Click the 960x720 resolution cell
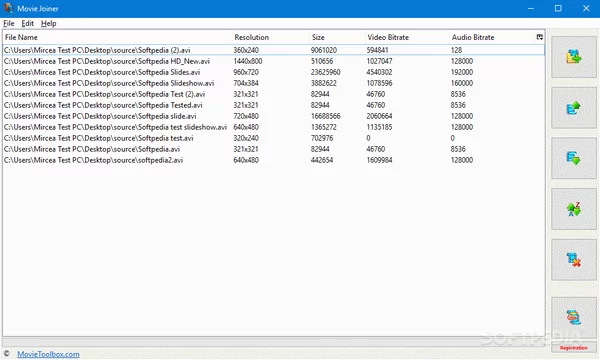This screenshot has height=360, width=600. [246, 72]
